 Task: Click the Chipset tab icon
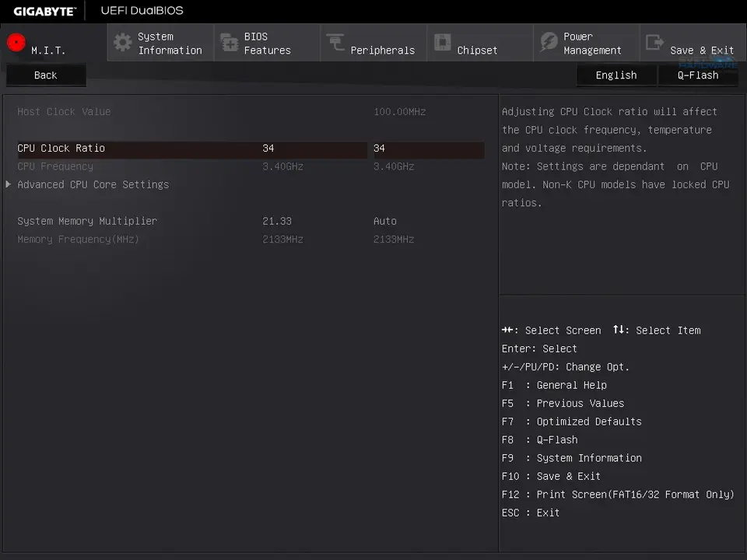442,43
